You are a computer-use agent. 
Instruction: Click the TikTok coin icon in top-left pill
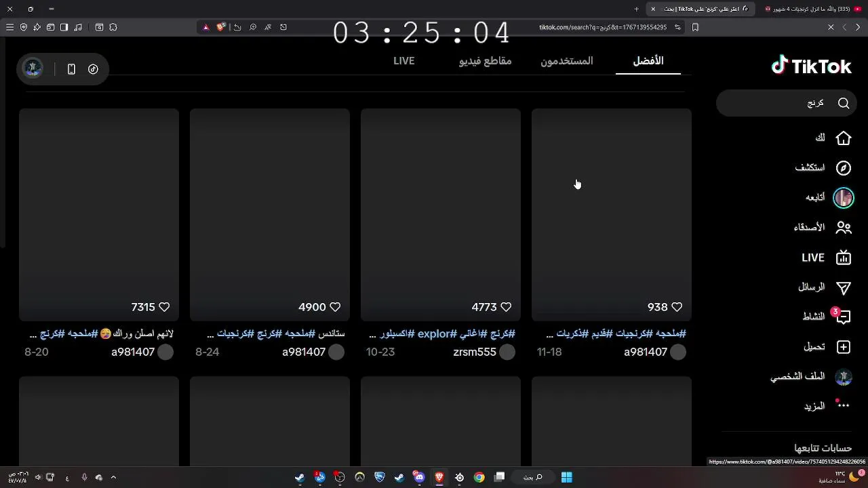tap(94, 69)
